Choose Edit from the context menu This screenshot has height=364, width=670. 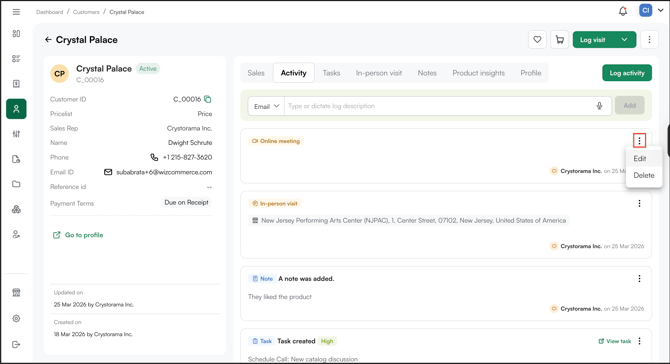[x=644, y=159]
